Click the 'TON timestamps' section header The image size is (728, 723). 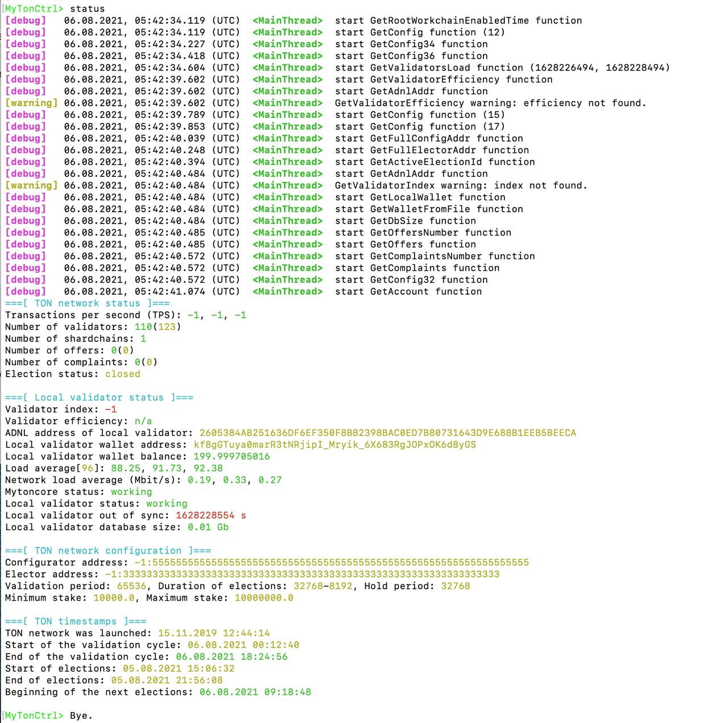[76, 621]
